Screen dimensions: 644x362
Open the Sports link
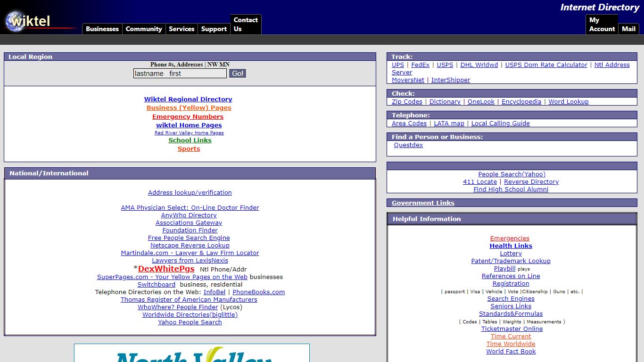pos(189,149)
